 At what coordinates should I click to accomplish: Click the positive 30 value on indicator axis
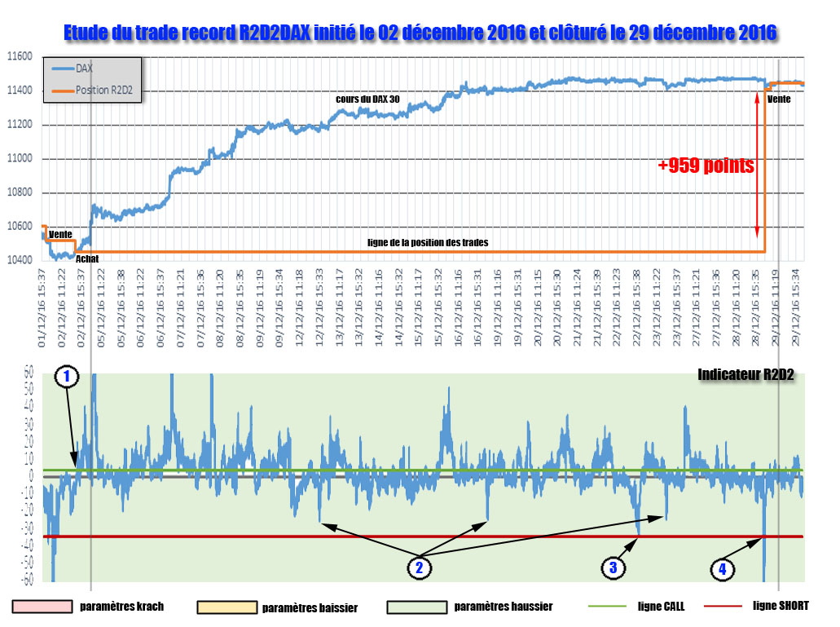(28, 425)
